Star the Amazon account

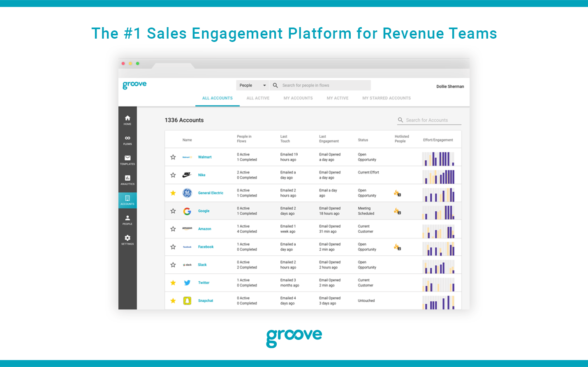173,229
